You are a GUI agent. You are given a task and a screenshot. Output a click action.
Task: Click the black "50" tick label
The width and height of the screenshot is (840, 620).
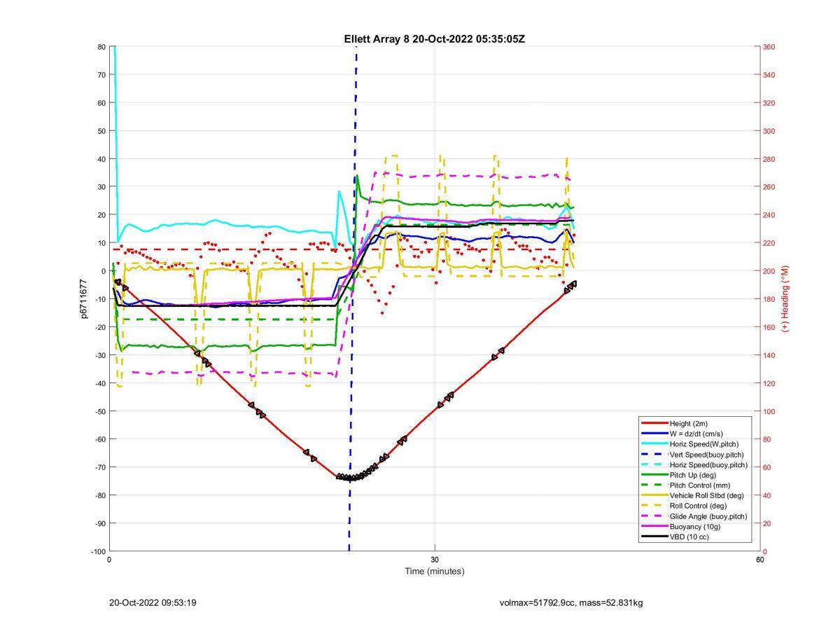[102, 131]
